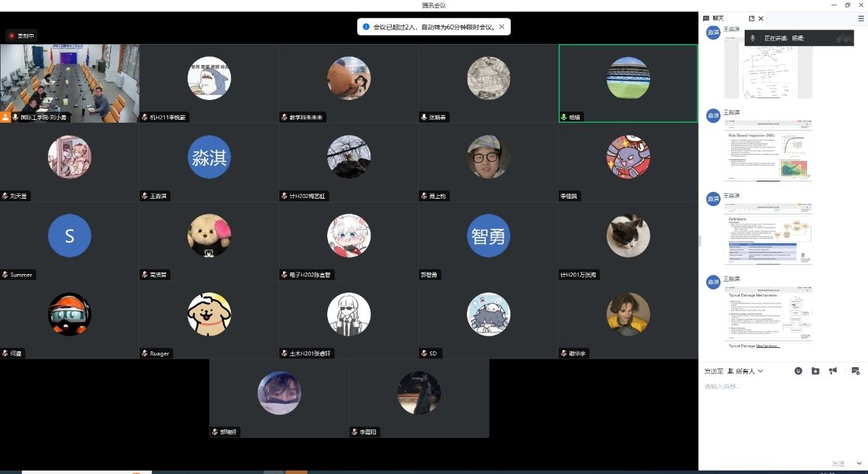Screen dimensions: 868x474
Task: Open the emoji picker in chat
Action: tap(798, 371)
